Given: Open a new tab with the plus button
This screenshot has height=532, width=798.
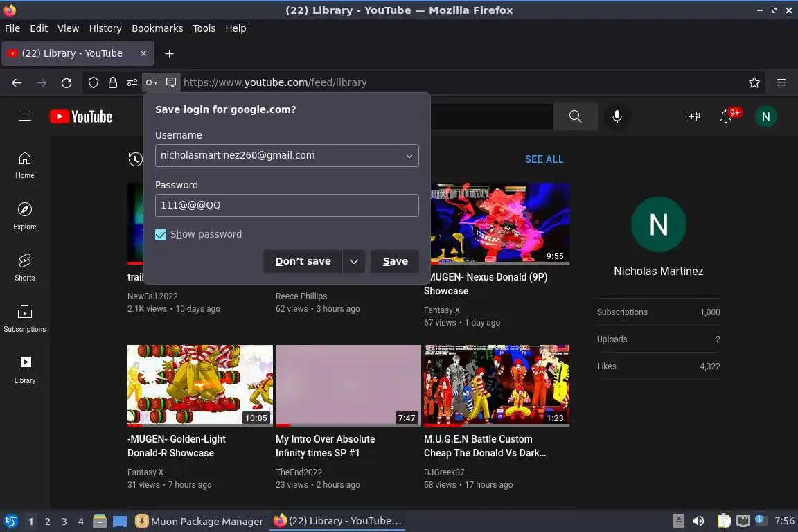Looking at the screenshot, I should 170,53.
